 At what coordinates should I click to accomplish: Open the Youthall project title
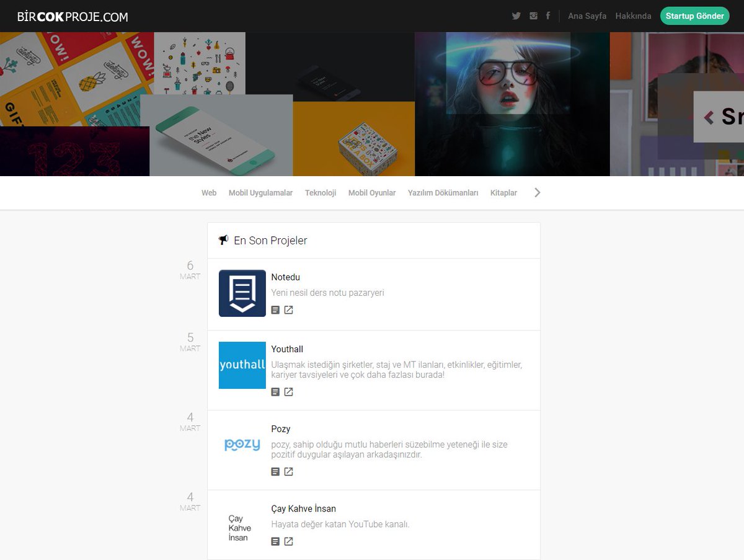287,349
